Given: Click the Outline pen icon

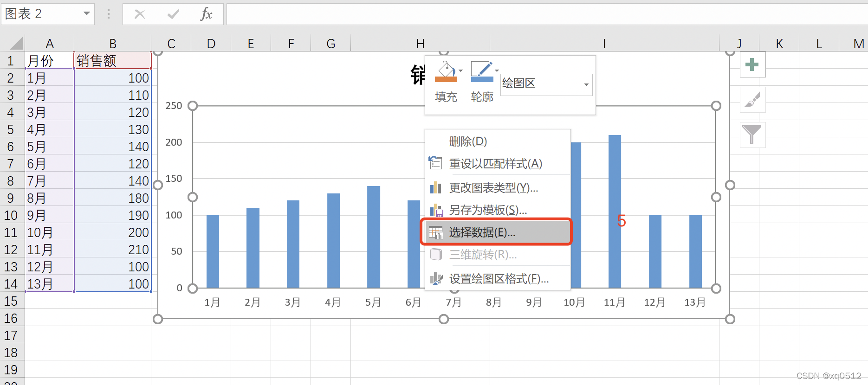Looking at the screenshot, I should [x=482, y=71].
